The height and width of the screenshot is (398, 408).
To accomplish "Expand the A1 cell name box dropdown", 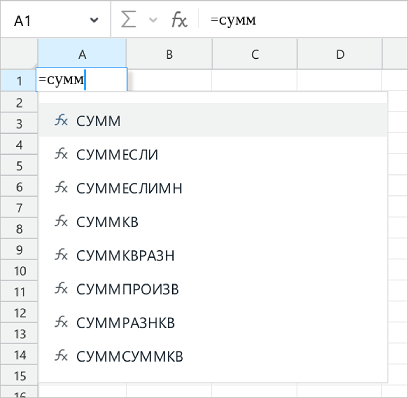I will click(94, 20).
